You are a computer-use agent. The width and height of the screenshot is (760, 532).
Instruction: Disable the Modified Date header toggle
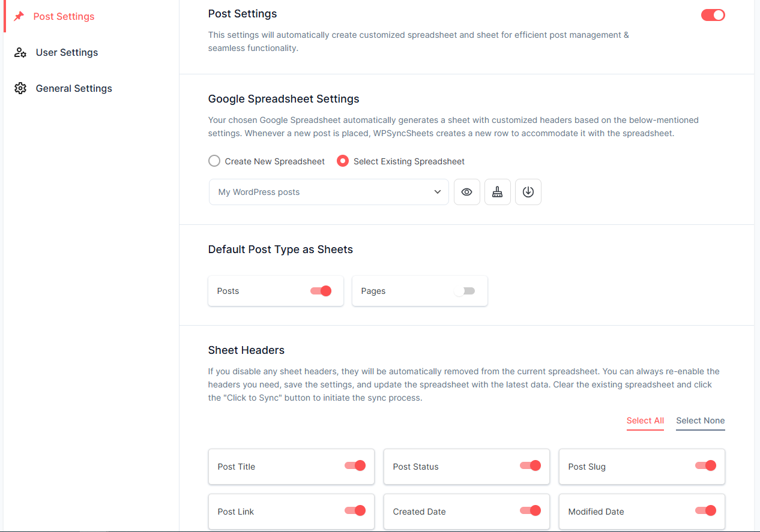pos(706,510)
